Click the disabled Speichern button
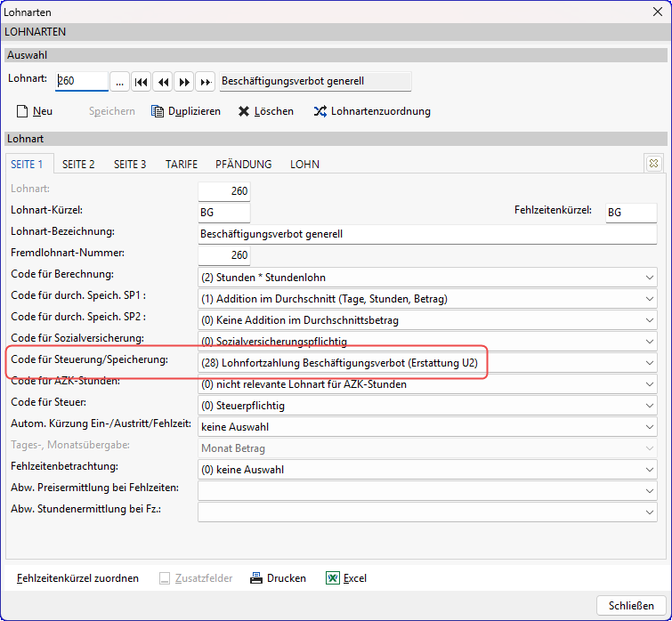The width and height of the screenshot is (672, 621). pos(112,111)
